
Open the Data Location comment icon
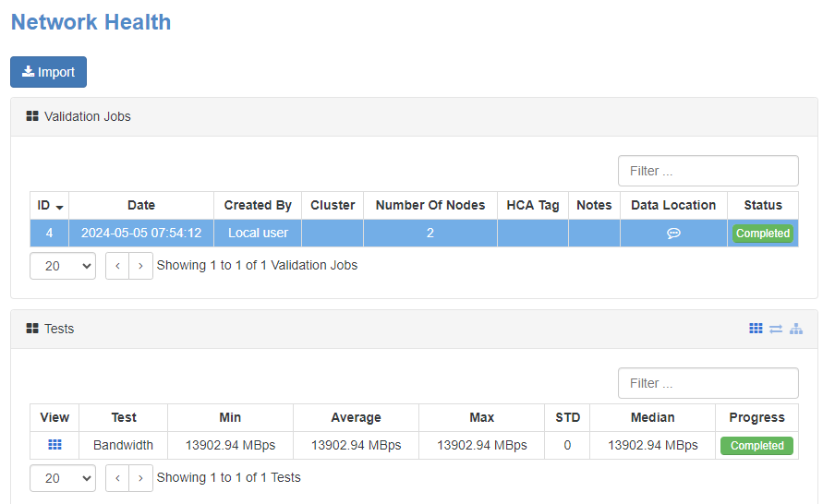[x=673, y=234]
